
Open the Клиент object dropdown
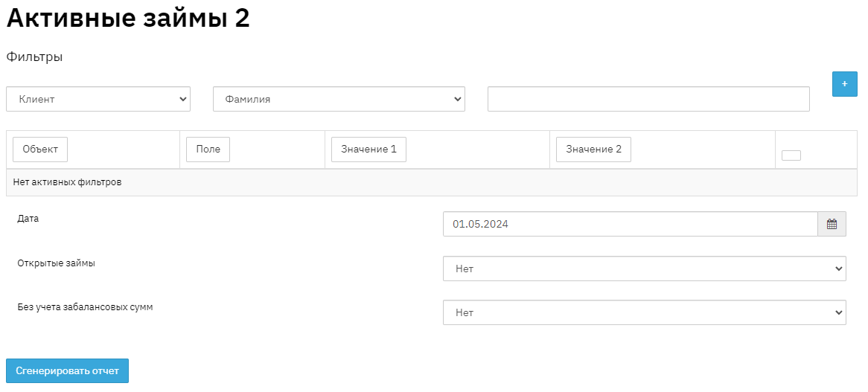coord(98,99)
